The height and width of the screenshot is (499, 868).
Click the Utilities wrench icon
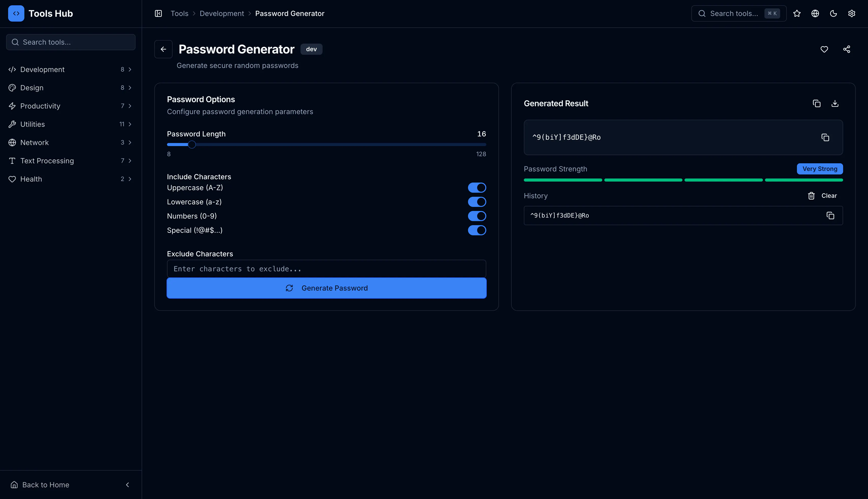pos(12,124)
